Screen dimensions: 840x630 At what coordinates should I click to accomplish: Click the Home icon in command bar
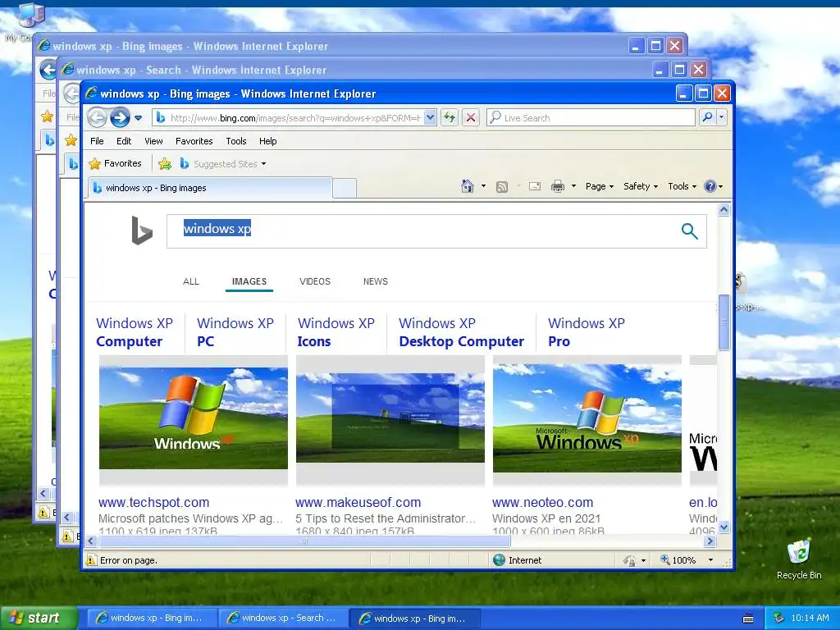point(468,186)
